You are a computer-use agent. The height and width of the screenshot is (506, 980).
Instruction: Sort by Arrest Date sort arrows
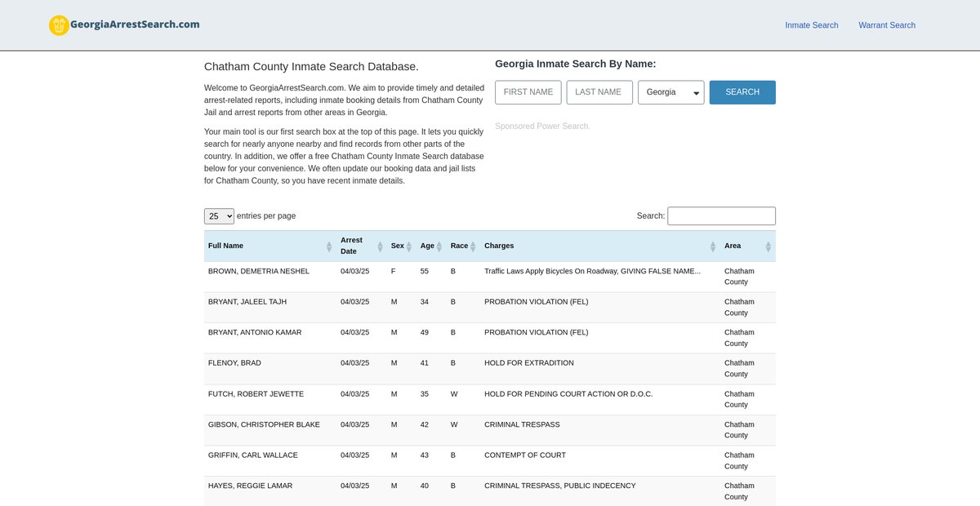tap(380, 246)
